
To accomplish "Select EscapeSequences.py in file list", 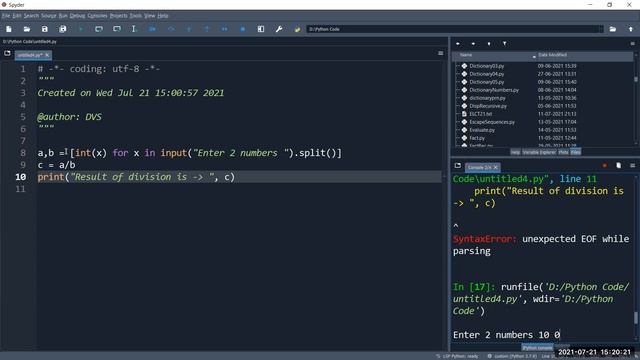I will (x=492, y=122).
